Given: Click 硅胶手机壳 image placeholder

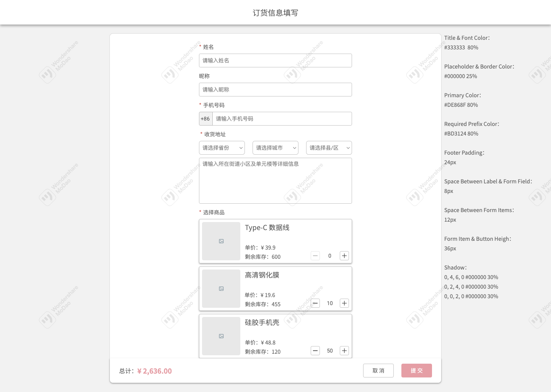Looking at the screenshot, I should [x=221, y=336].
